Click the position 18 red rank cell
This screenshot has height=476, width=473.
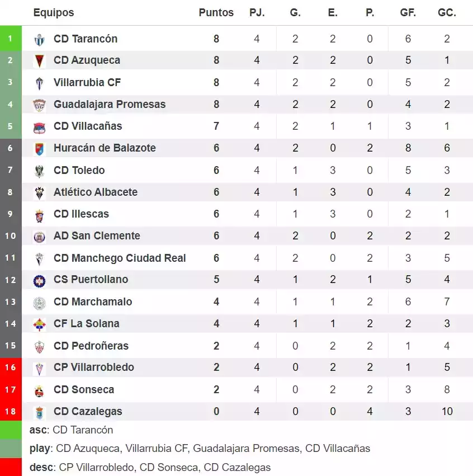[11, 411]
